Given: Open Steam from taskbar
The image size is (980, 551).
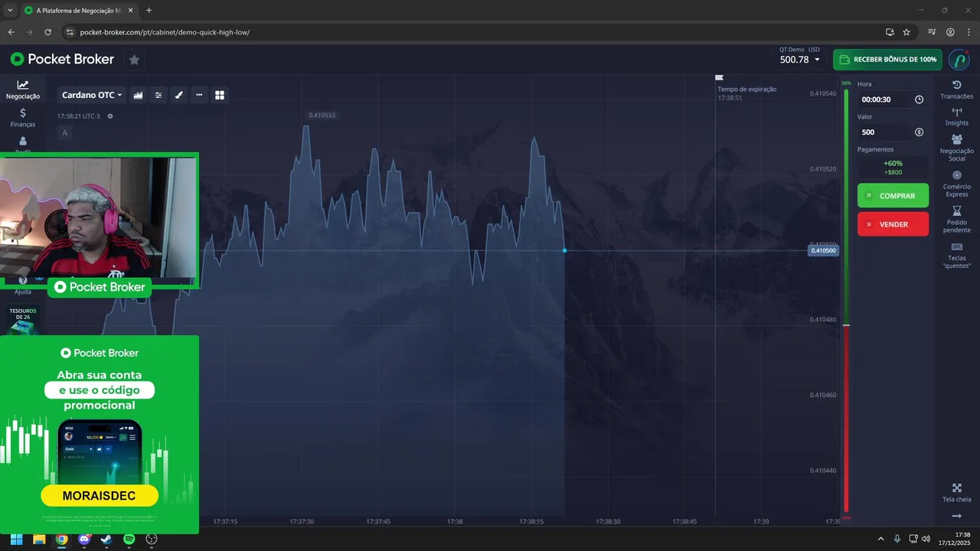Looking at the screenshot, I should (x=106, y=540).
